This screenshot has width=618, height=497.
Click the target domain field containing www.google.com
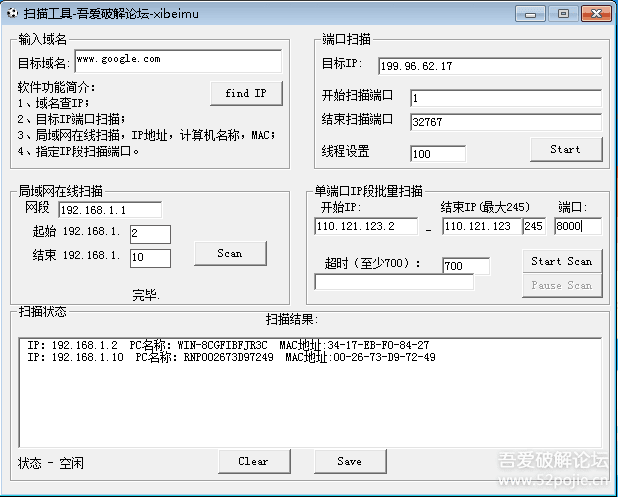177,61
